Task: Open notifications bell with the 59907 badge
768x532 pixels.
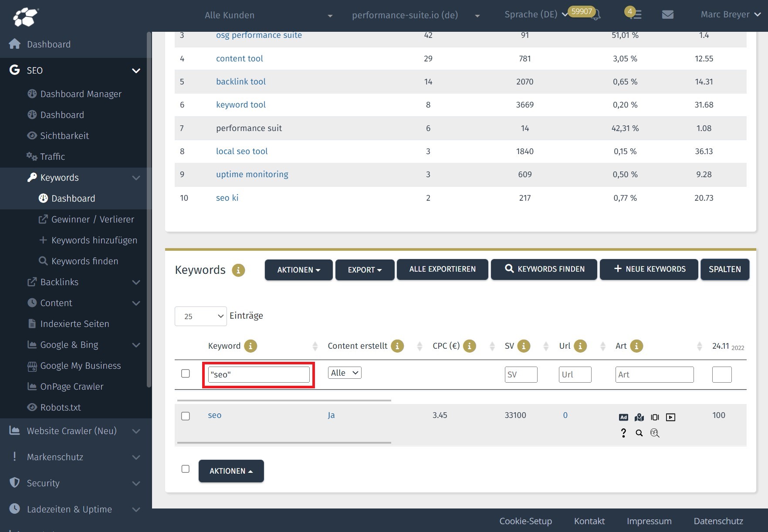Action: tap(595, 15)
